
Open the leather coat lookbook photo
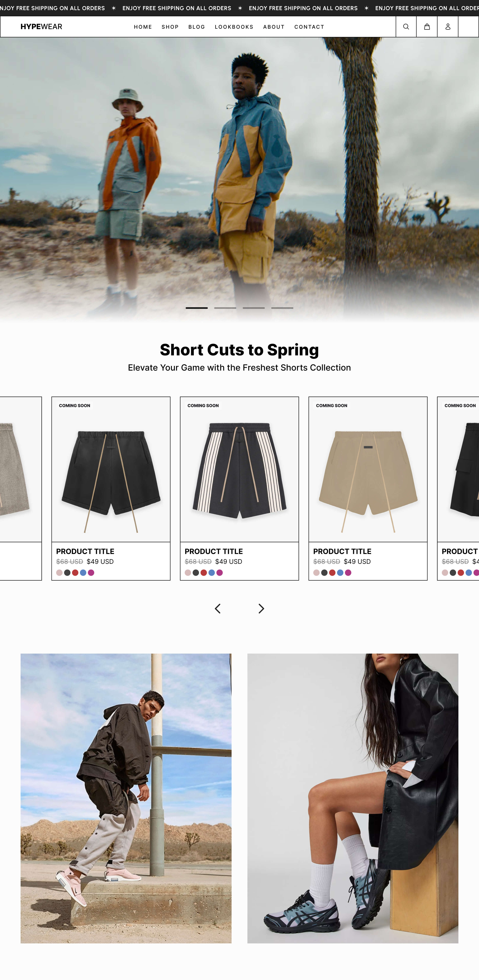coord(353,798)
